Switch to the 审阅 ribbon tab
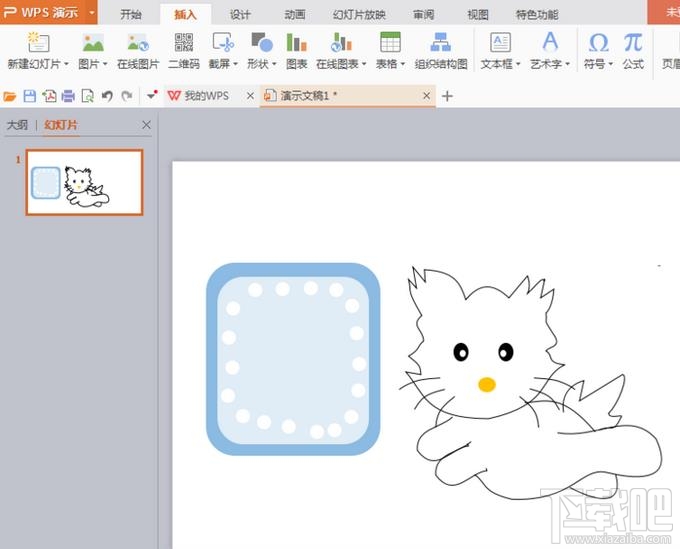Screen dimensions: 680x549 [x=423, y=15]
